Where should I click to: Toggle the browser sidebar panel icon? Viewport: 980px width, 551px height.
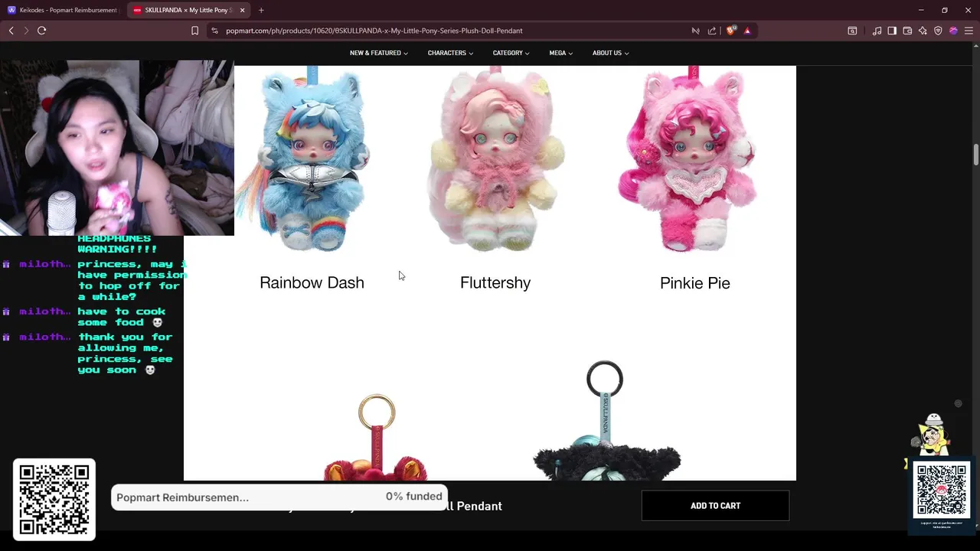[x=892, y=31]
